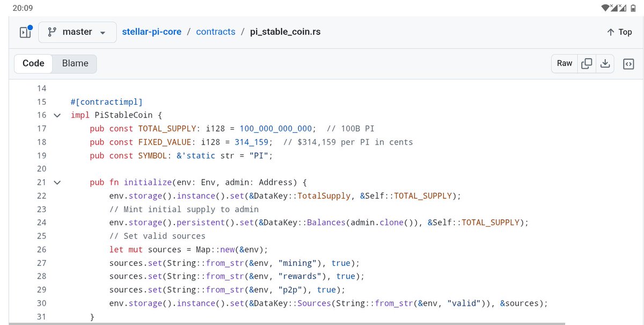This screenshot has height=325, width=644.
Task: Select line number 18
Action: coord(42,142)
